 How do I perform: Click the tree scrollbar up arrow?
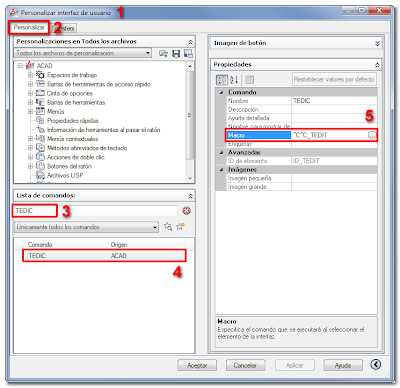(x=190, y=66)
